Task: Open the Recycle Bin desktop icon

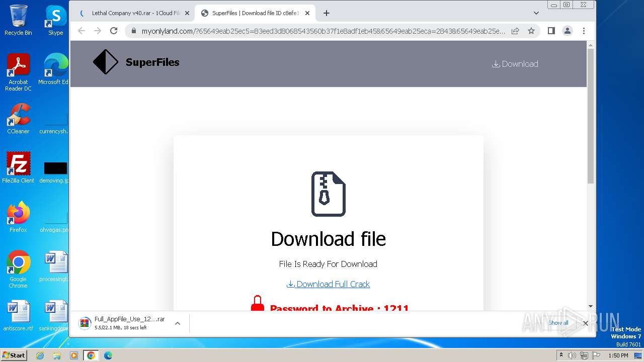Action: tap(18, 20)
